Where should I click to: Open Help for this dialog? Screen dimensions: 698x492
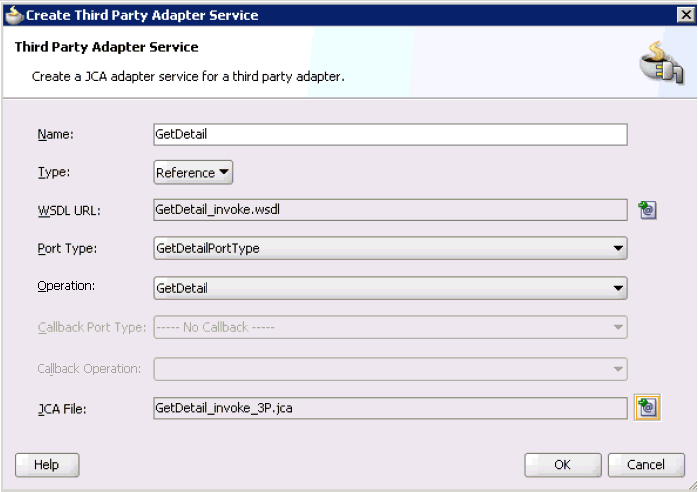coord(47,465)
